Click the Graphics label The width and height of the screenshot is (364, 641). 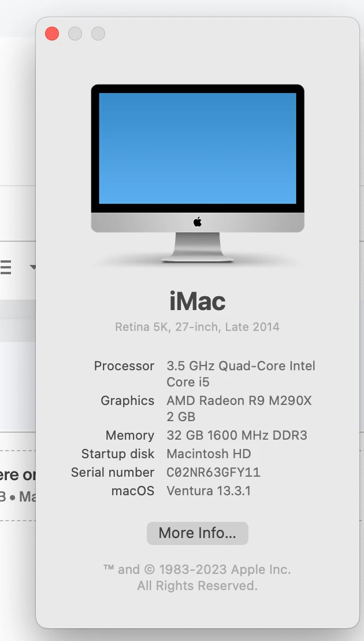point(127,400)
